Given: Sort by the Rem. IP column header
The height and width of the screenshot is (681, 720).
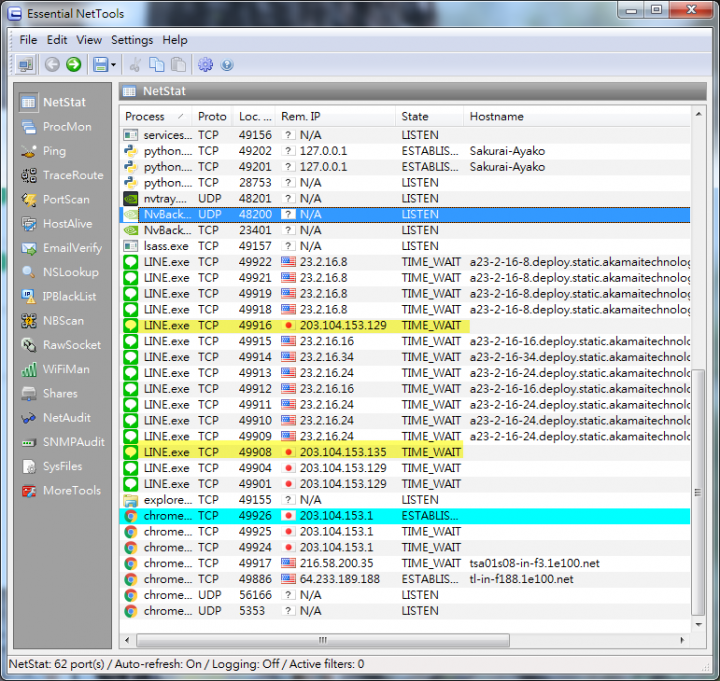Looking at the screenshot, I should [x=335, y=117].
